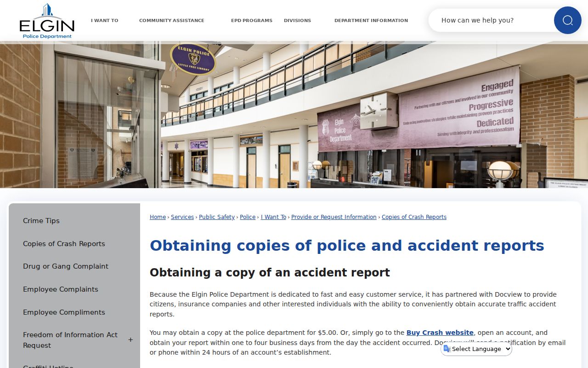This screenshot has height=368, width=588.
Task: Open the Community Assistance menu
Action: click(172, 20)
